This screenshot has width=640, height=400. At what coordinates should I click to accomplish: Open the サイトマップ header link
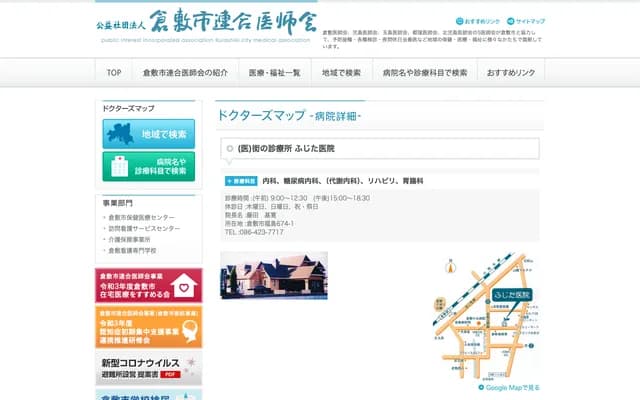point(511,21)
